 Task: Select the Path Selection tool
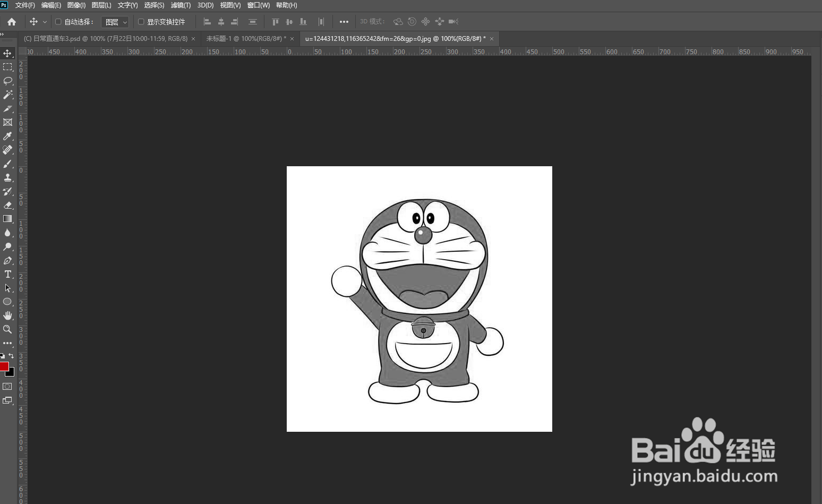pyautogui.click(x=7, y=288)
